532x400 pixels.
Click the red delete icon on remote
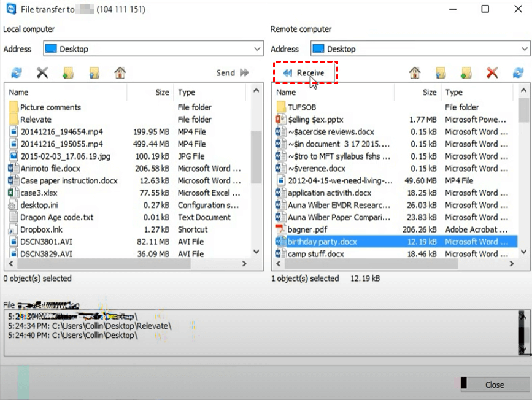pos(492,73)
